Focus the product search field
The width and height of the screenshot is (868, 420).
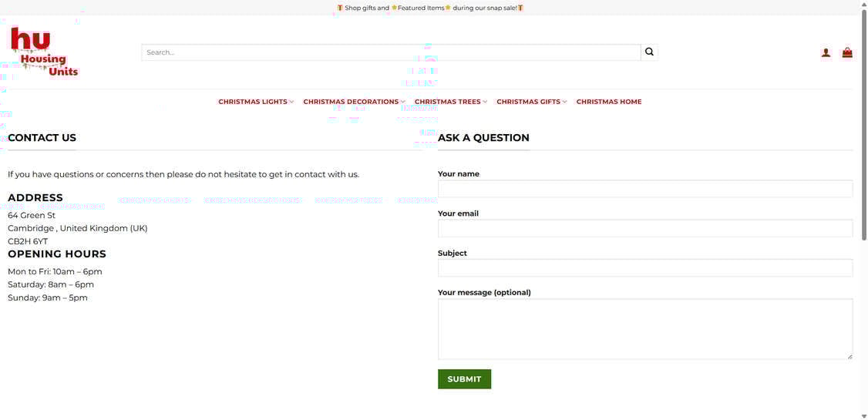[x=391, y=52]
